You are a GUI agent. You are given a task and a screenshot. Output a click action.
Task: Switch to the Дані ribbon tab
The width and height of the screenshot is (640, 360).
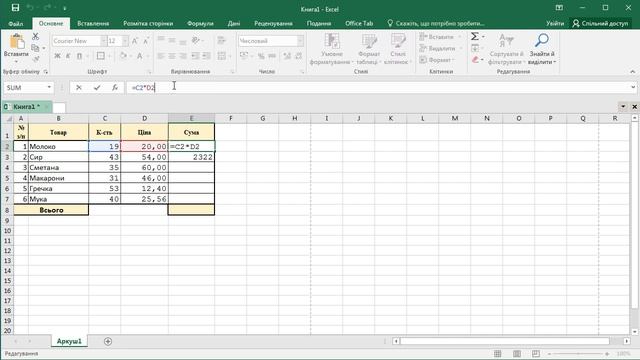(x=234, y=23)
